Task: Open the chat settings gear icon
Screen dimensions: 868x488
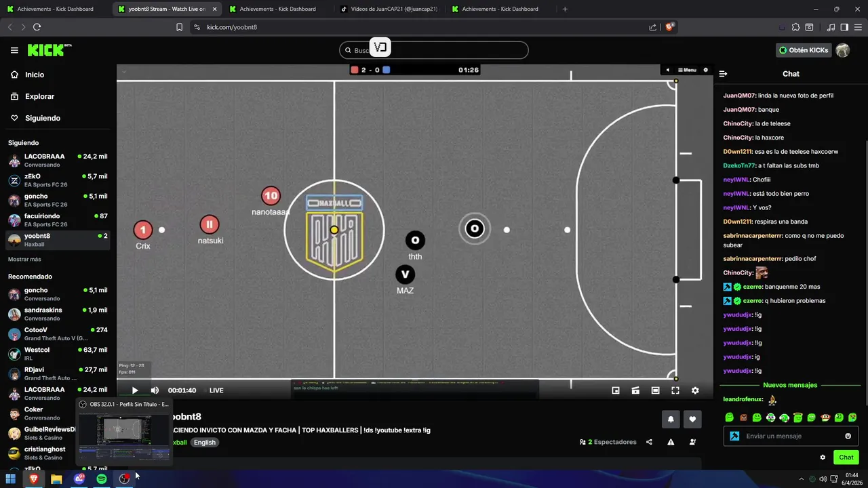Action: [x=823, y=457]
